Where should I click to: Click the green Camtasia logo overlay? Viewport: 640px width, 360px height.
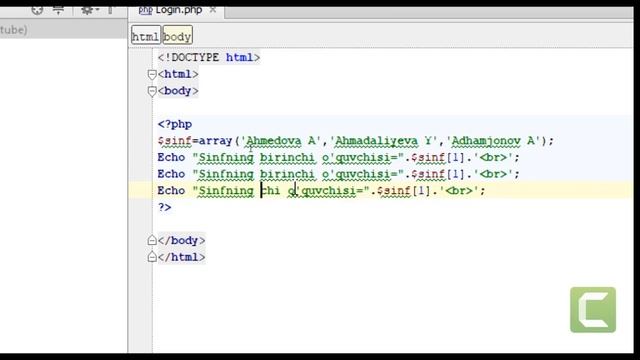click(x=593, y=309)
